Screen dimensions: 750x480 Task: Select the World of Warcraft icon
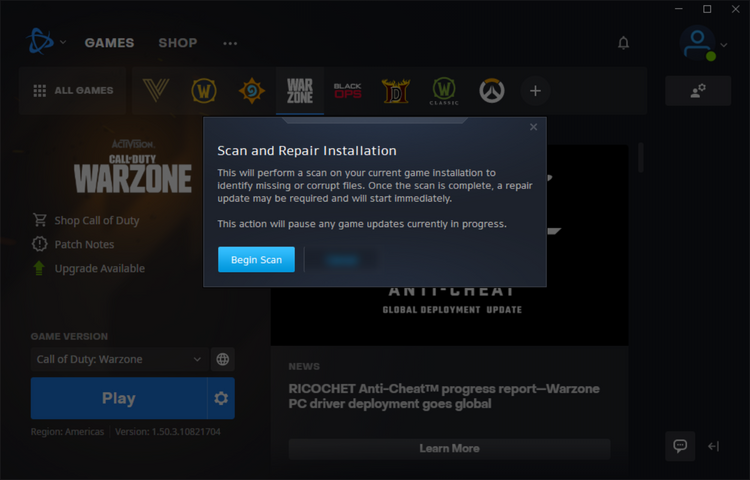point(204,90)
